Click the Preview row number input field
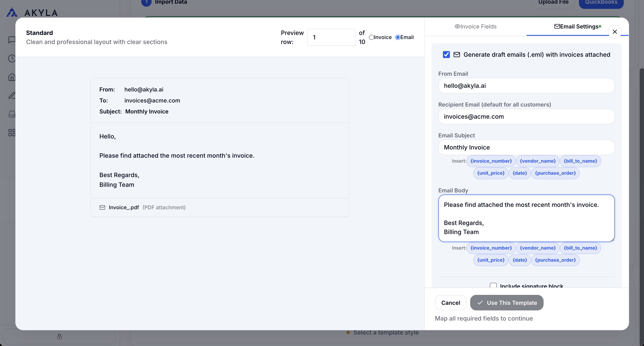This screenshot has height=346, width=644. 331,37
